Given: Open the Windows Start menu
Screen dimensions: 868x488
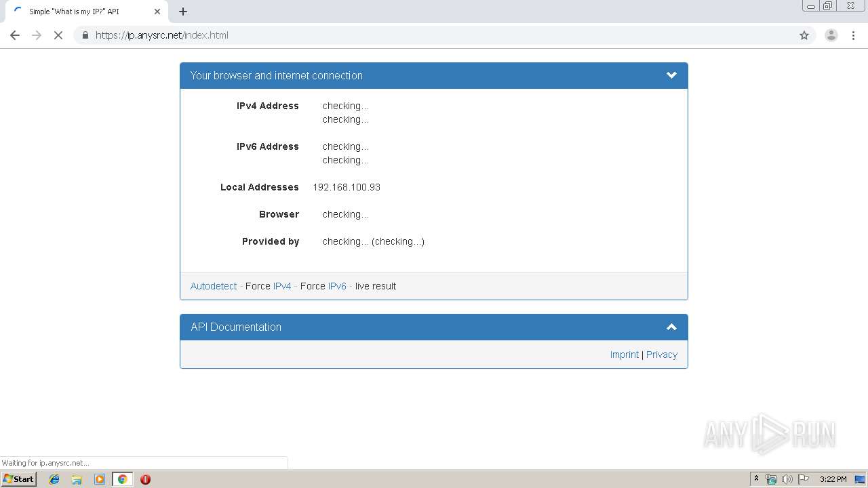Looking at the screenshot, I should click(19, 479).
